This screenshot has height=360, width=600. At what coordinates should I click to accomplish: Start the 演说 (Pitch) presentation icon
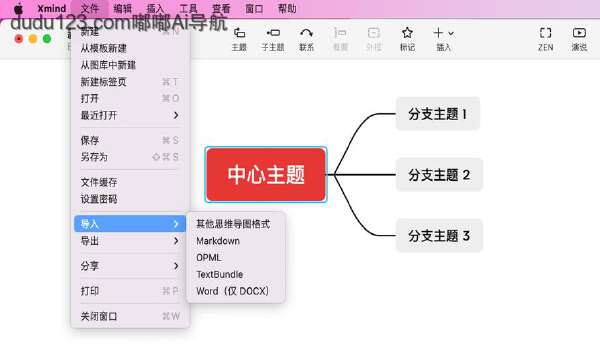coord(579,33)
